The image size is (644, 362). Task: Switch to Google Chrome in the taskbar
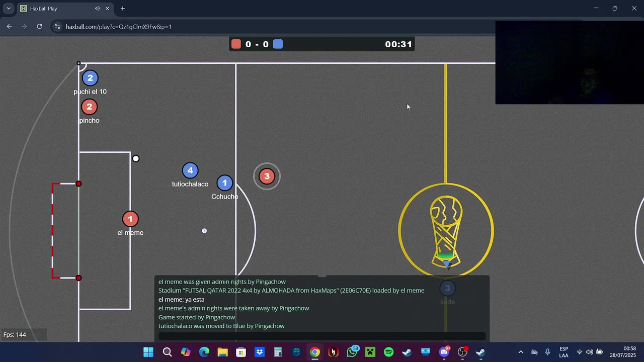pos(315,352)
